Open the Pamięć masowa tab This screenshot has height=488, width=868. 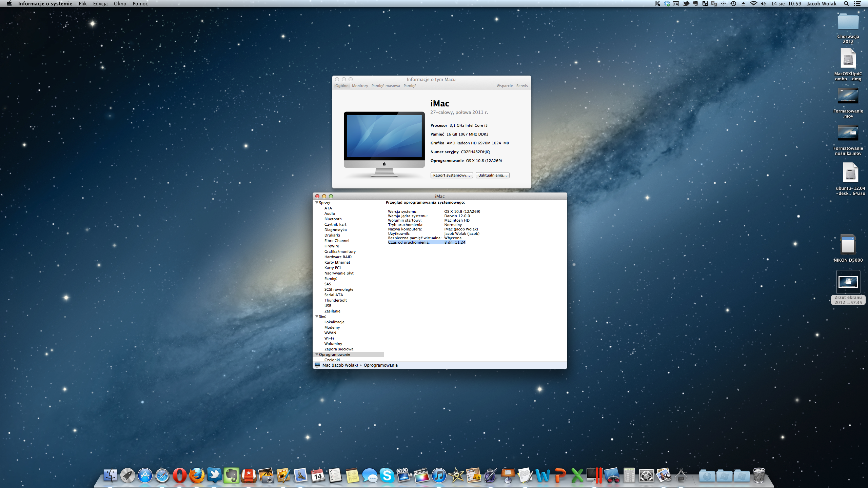(x=386, y=86)
